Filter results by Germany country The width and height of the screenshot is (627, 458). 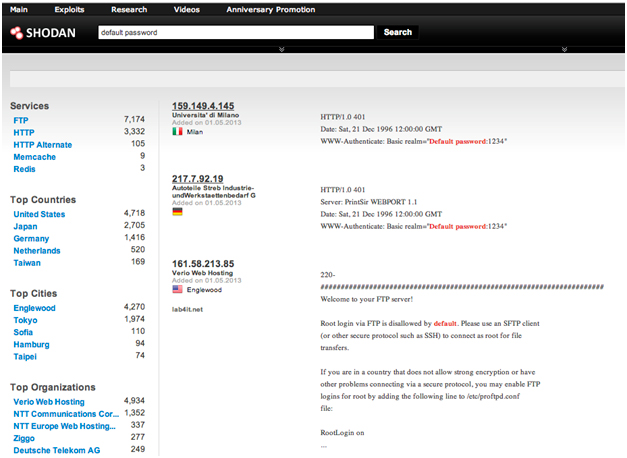[31, 239]
